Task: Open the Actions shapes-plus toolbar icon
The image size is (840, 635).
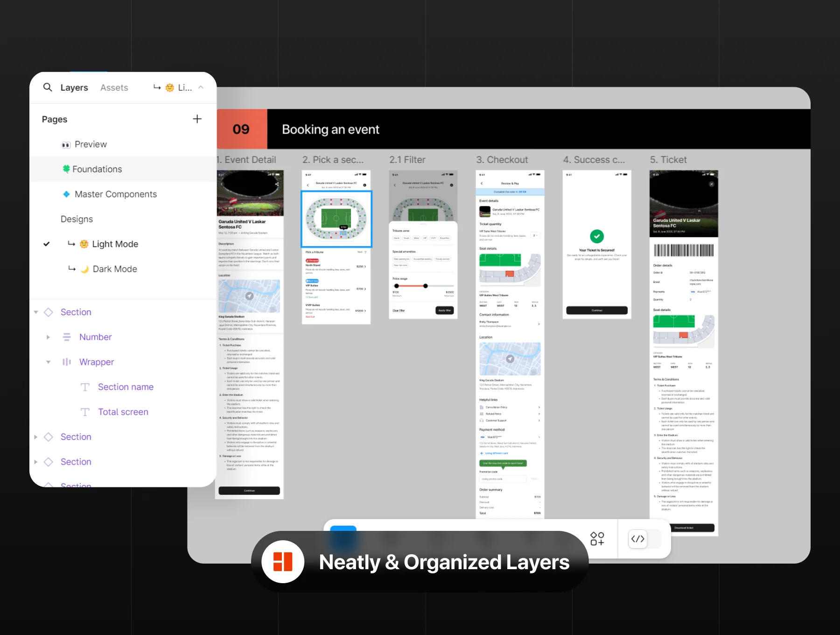Action: click(x=597, y=538)
